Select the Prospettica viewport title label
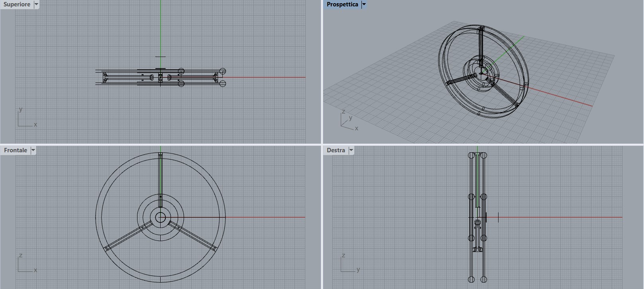The image size is (644, 289). tap(342, 4)
